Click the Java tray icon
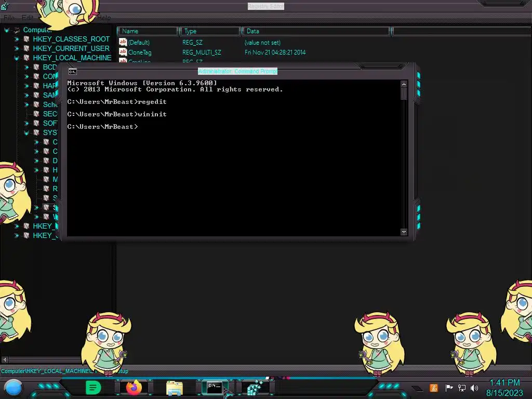This screenshot has height=399, width=532. [434, 388]
